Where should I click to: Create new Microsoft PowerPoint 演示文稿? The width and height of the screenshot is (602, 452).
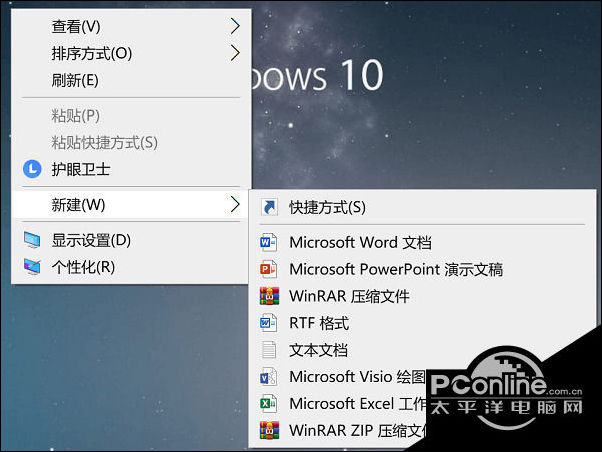tap(422, 269)
